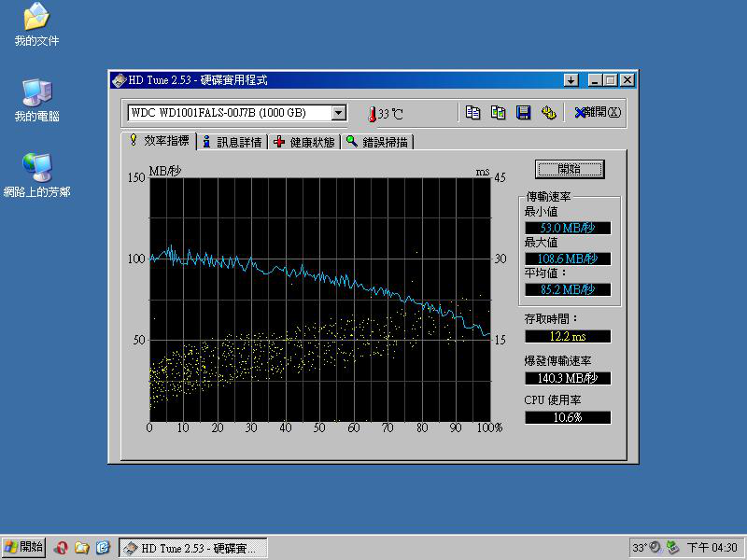Copy benchmark info to clipboard icon
Viewport: 747px width, 560px height.
coord(472,113)
